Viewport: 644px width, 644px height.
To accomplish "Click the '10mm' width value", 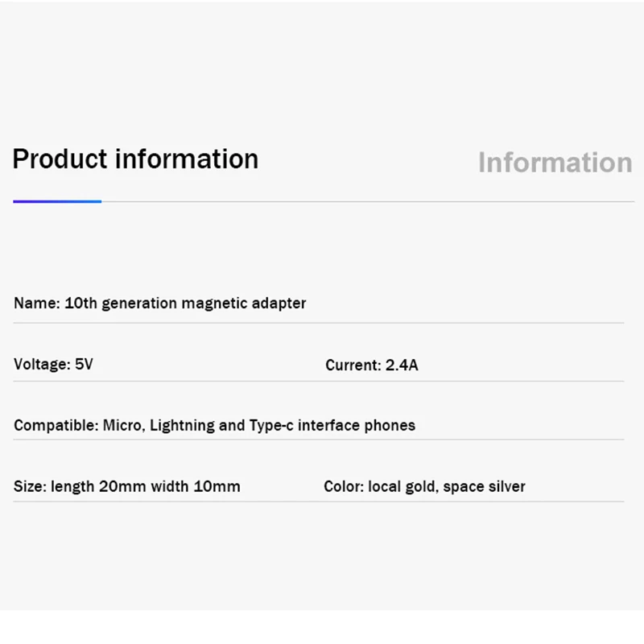I will [217, 487].
